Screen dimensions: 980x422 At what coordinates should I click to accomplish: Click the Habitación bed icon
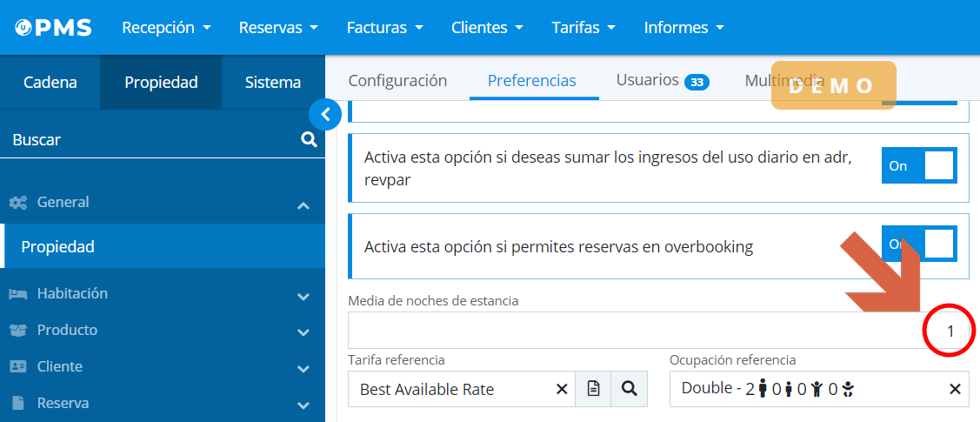click(x=18, y=294)
